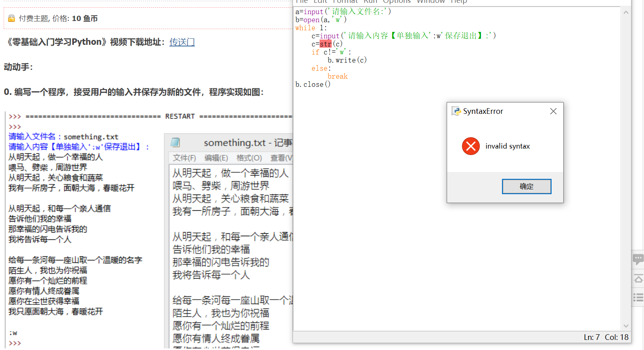Click the 'if c!='w':' code line
The width and height of the screenshot is (644, 350).
click(331, 52)
